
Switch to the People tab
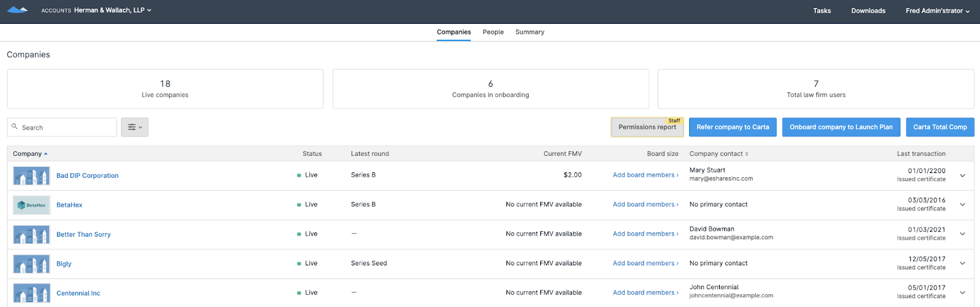click(x=493, y=32)
